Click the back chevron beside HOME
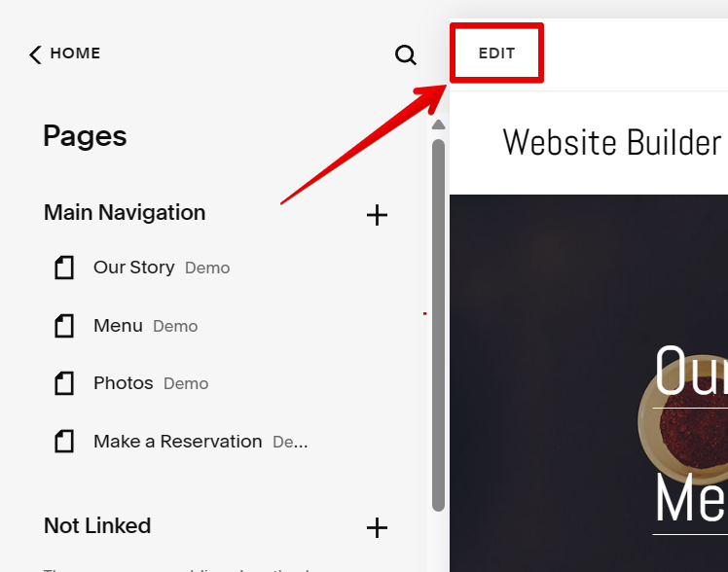This screenshot has height=572, width=728. click(35, 54)
